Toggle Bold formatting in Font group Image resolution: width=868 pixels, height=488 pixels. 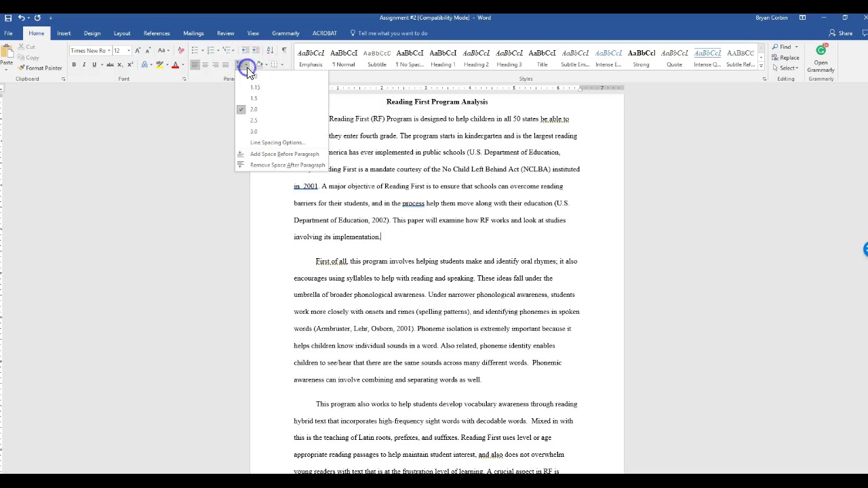pyautogui.click(x=74, y=65)
